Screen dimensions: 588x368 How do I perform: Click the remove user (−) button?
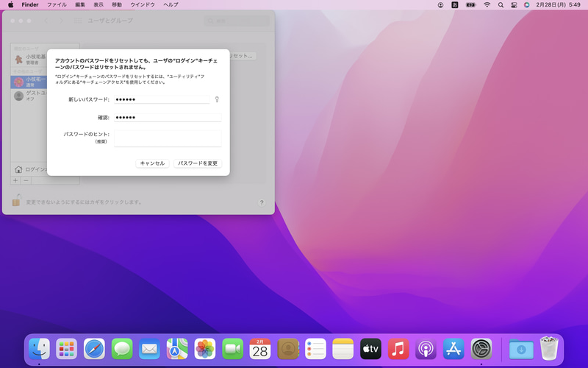click(x=26, y=180)
